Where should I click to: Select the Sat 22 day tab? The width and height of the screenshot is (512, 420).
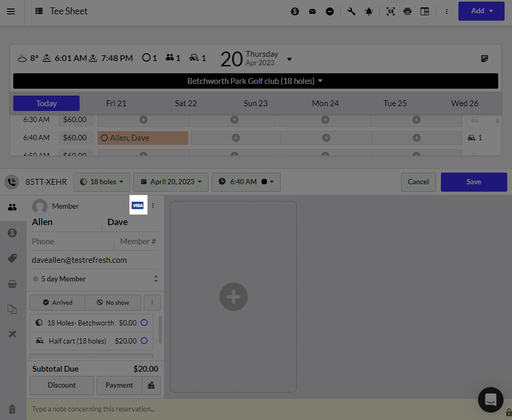[x=186, y=104]
